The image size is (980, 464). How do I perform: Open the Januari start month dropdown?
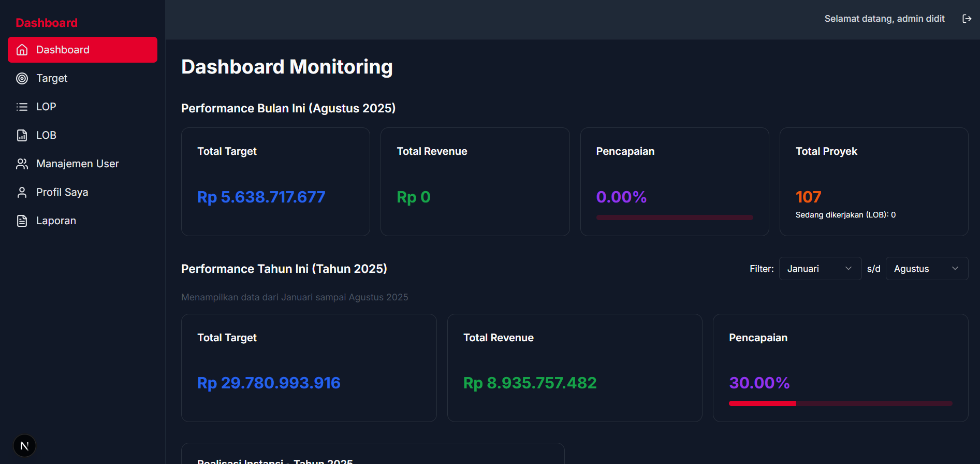[820, 269]
